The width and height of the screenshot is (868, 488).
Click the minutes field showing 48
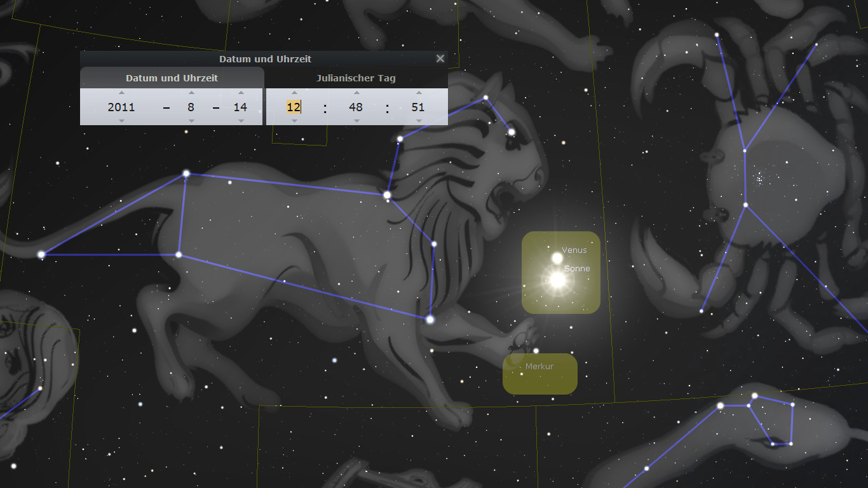click(356, 107)
